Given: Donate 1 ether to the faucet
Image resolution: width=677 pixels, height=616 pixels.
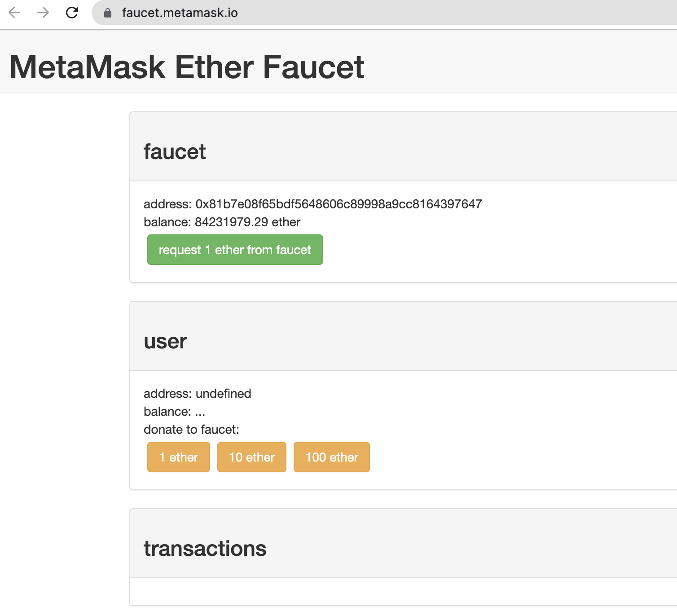Looking at the screenshot, I should (178, 457).
